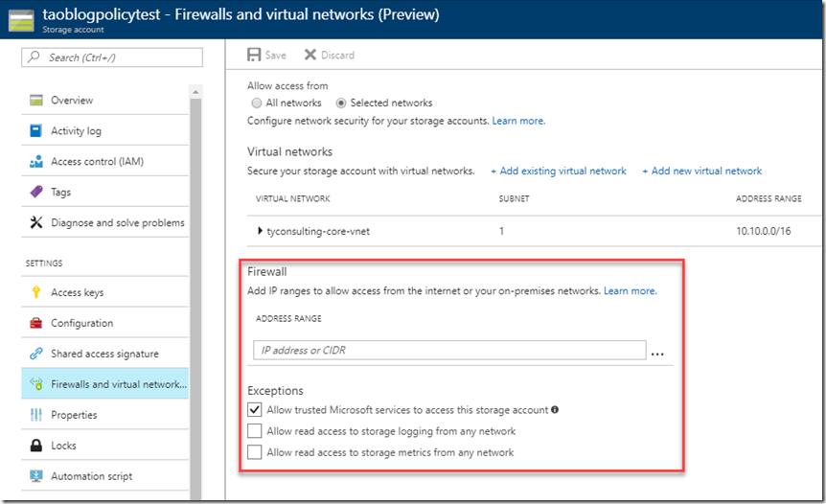Click the Shared access signature link icon
This screenshot has height=504, width=826.
point(35,354)
